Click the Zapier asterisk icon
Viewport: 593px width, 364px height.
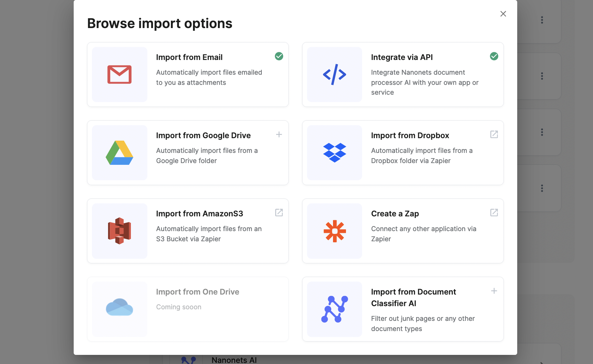click(334, 231)
